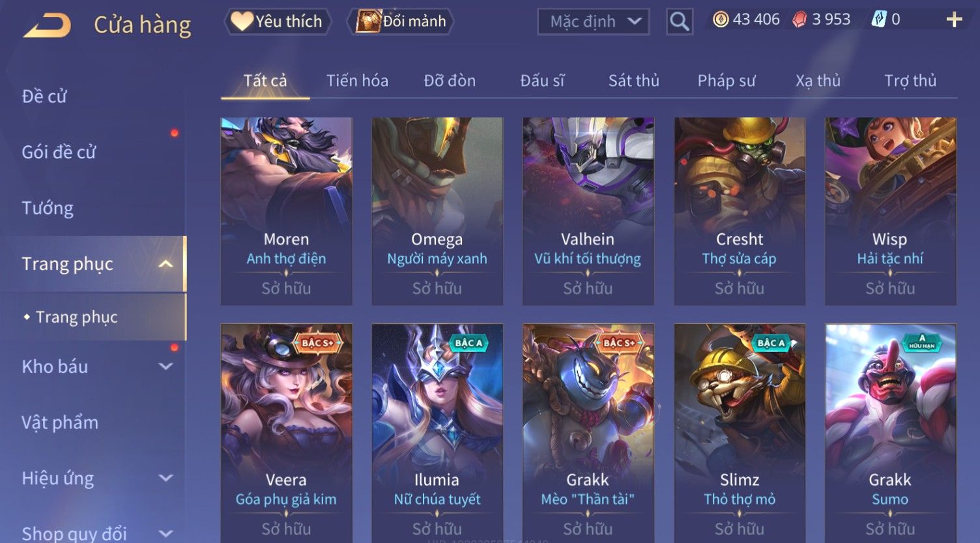Open Gói đề cử in sidebar
Image resolution: width=980 pixels, height=543 pixels.
[x=59, y=153]
